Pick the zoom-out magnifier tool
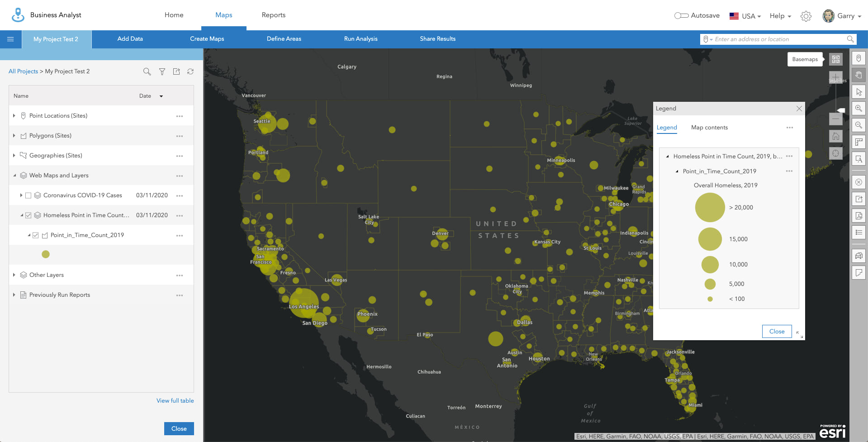 click(859, 125)
